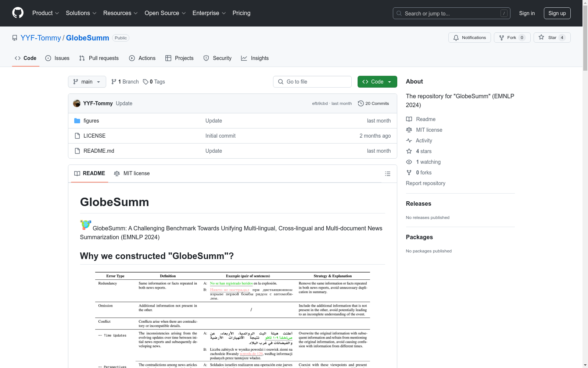Open the Releases heading link

419,204
